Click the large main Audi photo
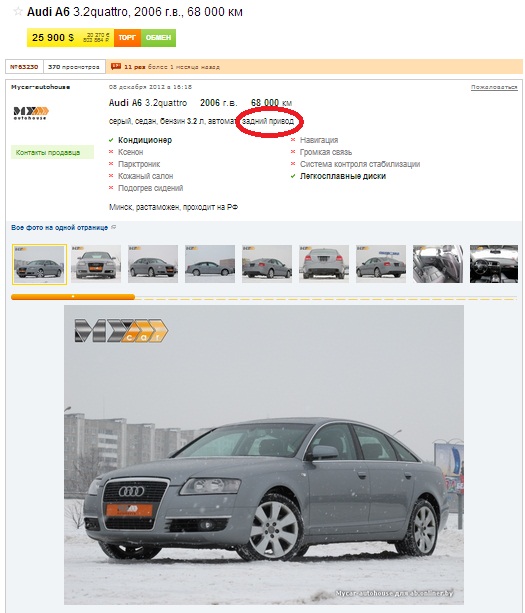The image size is (525, 613). [264, 455]
